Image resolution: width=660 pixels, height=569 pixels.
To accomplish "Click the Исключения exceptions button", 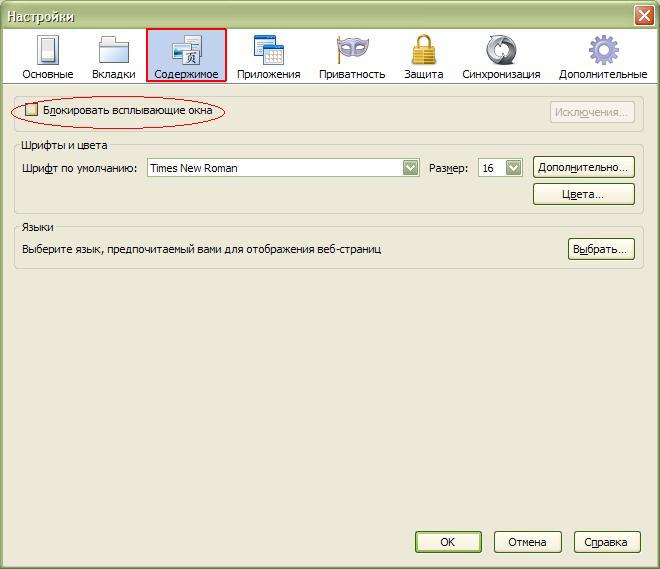I will click(x=592, y=112).
